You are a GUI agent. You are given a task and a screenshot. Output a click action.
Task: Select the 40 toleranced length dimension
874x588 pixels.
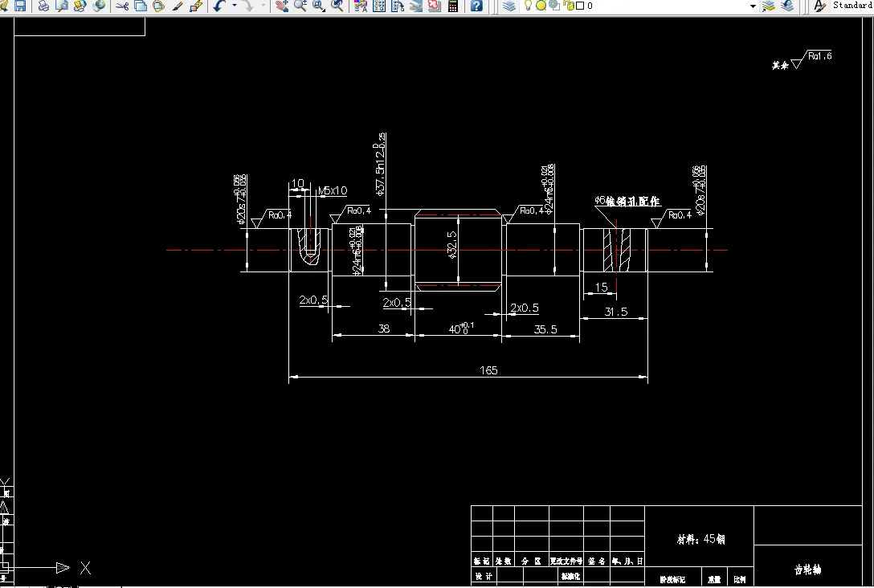pos(462,328)
